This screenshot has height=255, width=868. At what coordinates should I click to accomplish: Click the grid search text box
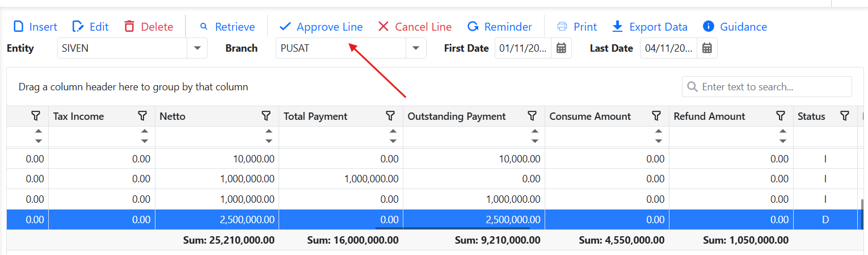click(x=767, y=87)
